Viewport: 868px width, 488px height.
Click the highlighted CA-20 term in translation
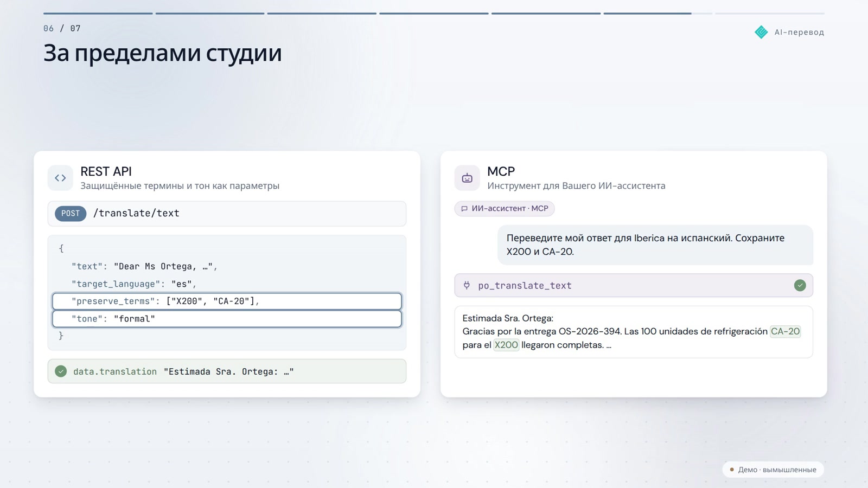(x=785, y=331)
